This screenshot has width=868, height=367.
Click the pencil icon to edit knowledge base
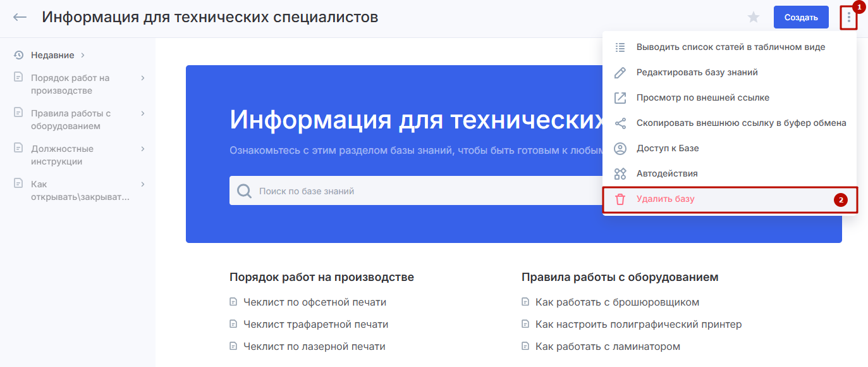click(x=620, y=73)
